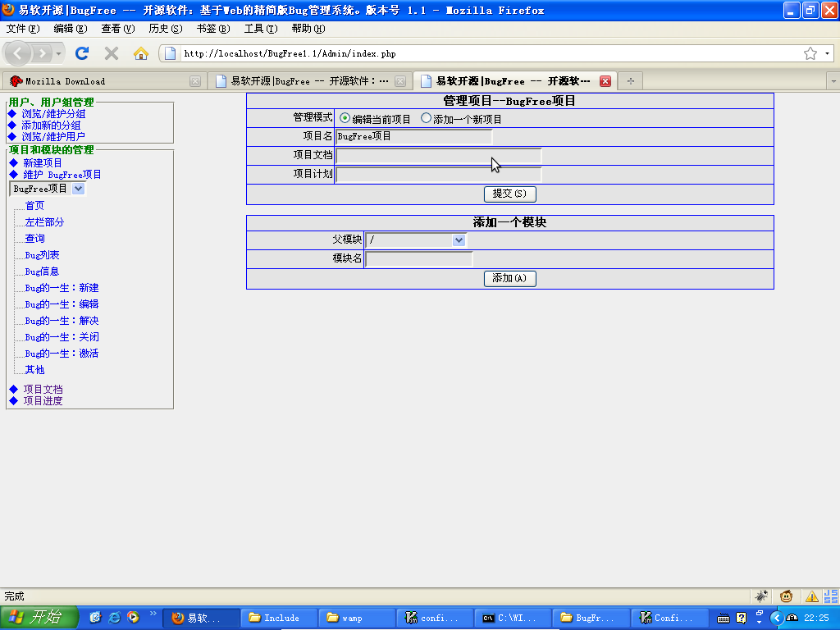
Task: Click the 模块名 module name field
Action: click(x=419, y=258)
